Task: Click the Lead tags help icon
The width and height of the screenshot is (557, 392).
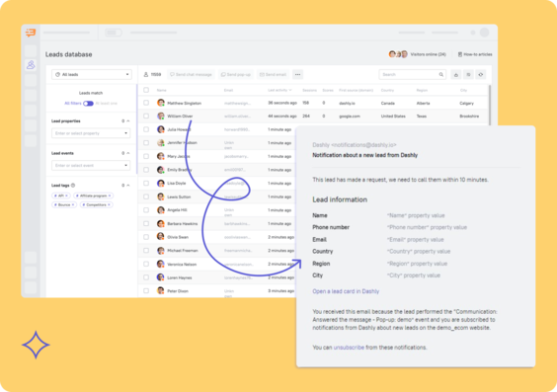Action: (73, 186)
